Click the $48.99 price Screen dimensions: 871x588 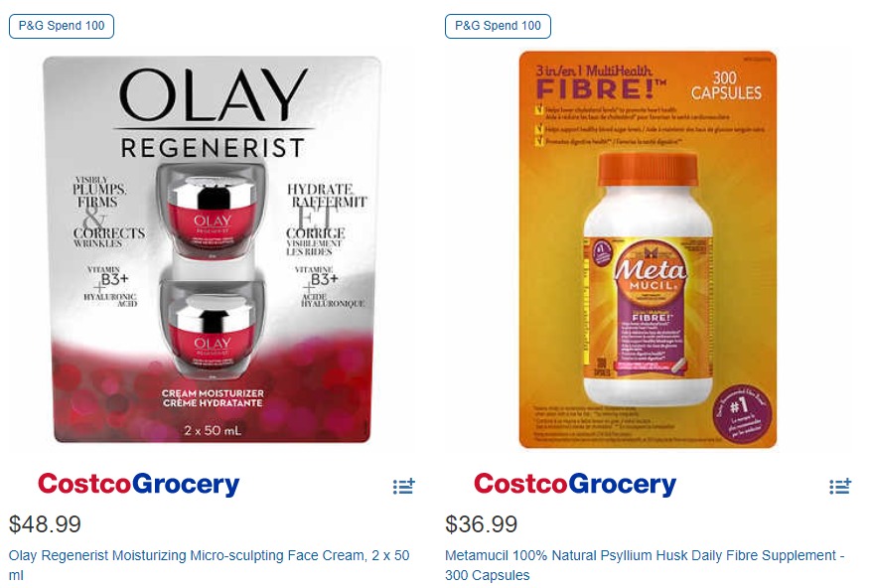coord(45,524)
